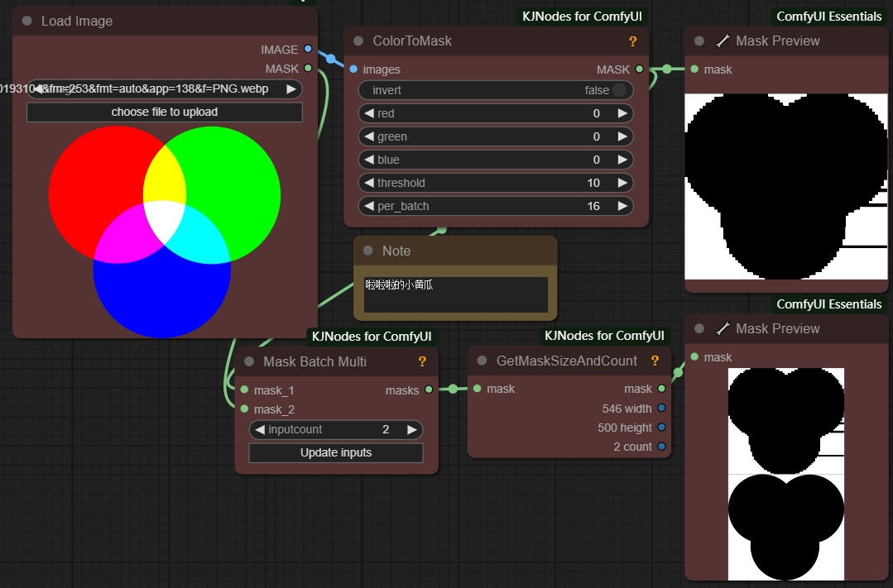
Task: Click inside the Note text area
Action: 455,295
